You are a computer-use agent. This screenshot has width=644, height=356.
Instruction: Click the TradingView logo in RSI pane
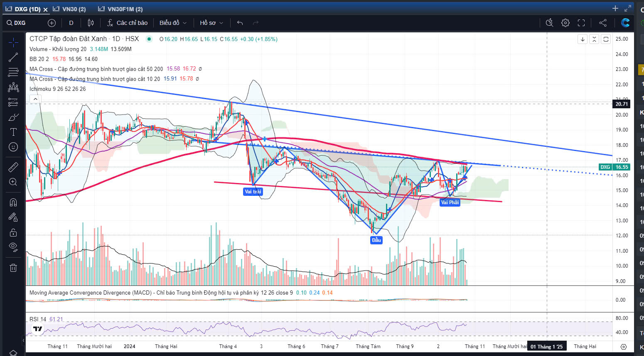point(38,329)
